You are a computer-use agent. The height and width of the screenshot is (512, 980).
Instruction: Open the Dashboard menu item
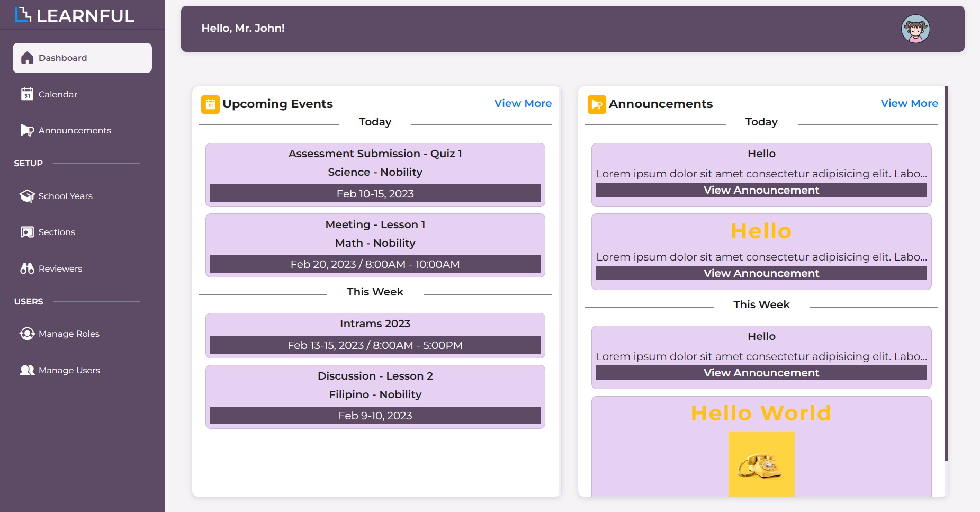[82, 58]
